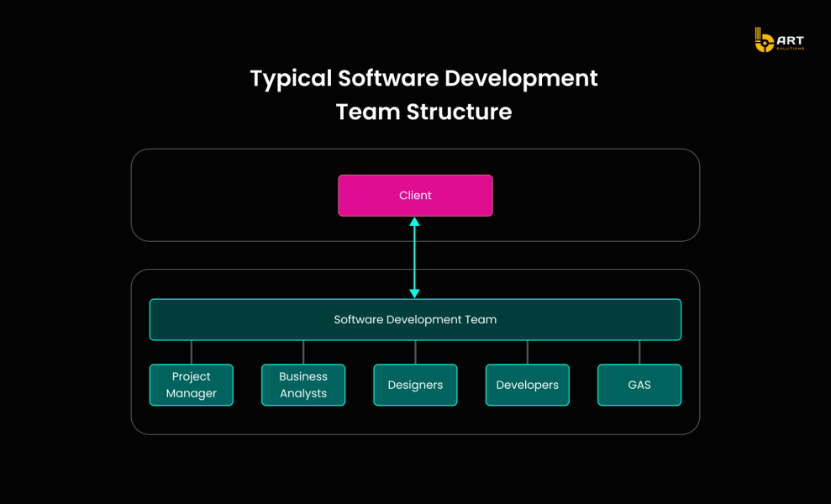Select the Developers role node
The image size is (831, 504).
(527, 385)
